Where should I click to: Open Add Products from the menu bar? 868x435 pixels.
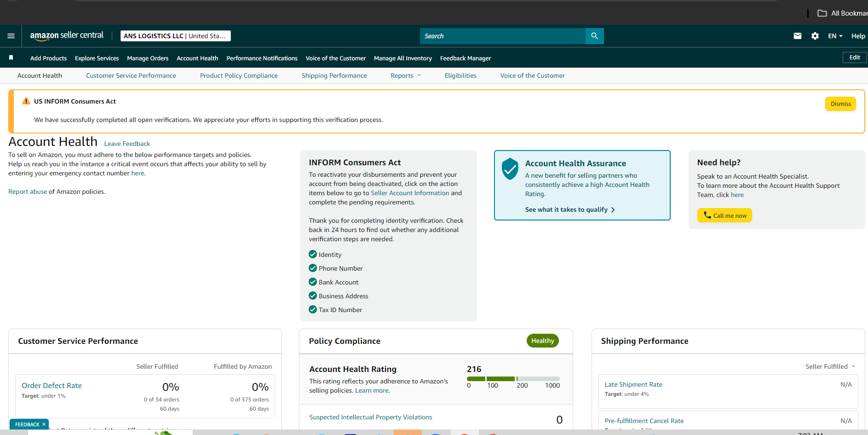[x=48, y=58]
